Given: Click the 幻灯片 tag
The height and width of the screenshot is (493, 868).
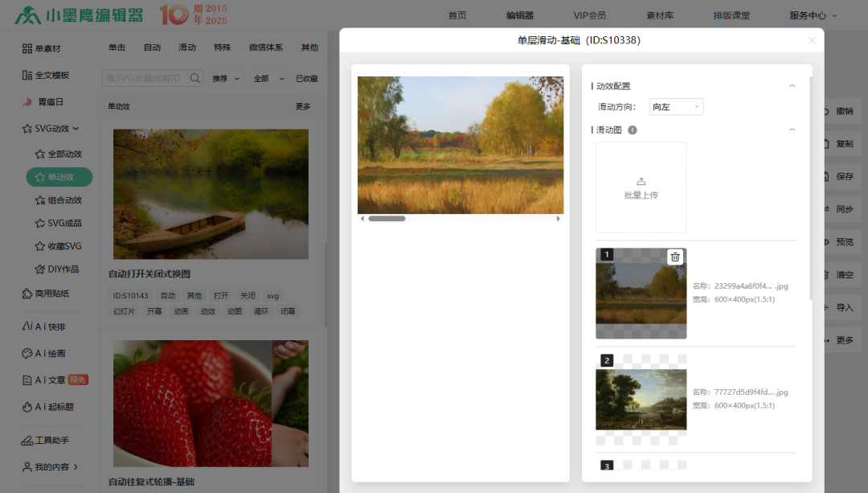Looking at the screenshot, I should coord(124,311).
